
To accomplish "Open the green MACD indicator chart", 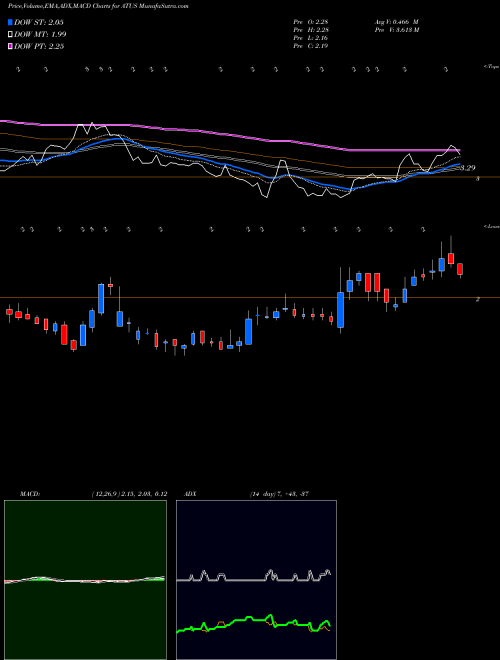I will point(85,580).
